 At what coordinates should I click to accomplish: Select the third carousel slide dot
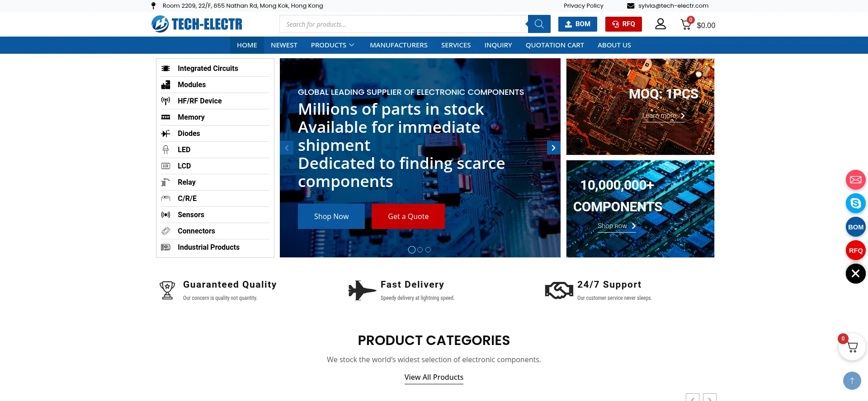(x=428, y=250)
